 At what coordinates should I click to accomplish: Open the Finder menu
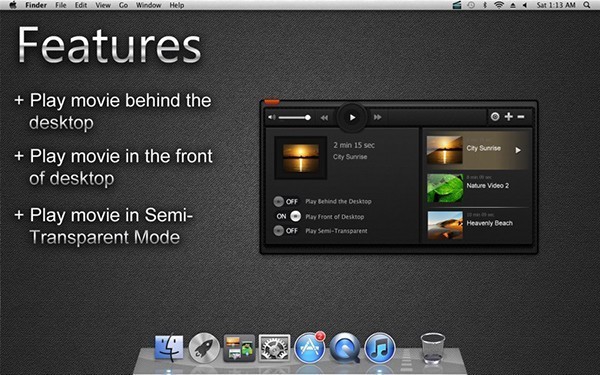click(x=36, y=5)
